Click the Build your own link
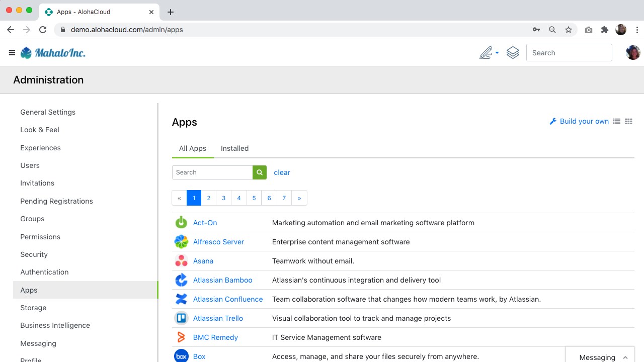This screenshot has width=644, height=362. tap(579, 121)
